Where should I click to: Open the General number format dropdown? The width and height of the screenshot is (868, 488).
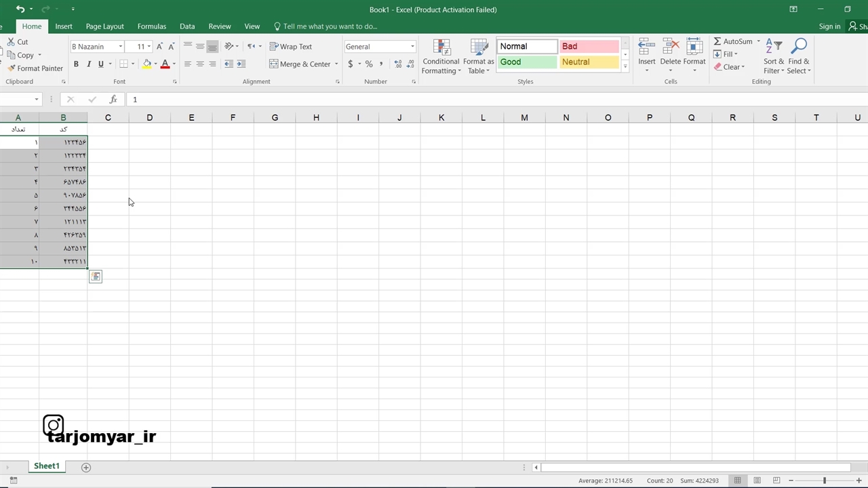(412, 47)
